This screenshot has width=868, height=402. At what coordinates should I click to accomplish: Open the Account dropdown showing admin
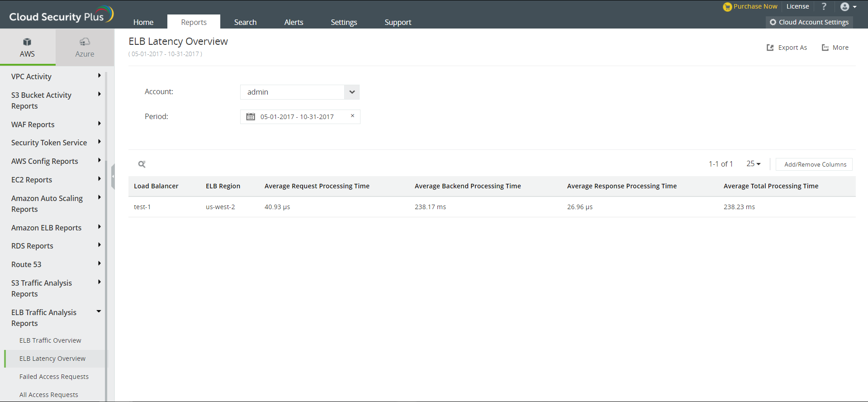pos(351,92)
